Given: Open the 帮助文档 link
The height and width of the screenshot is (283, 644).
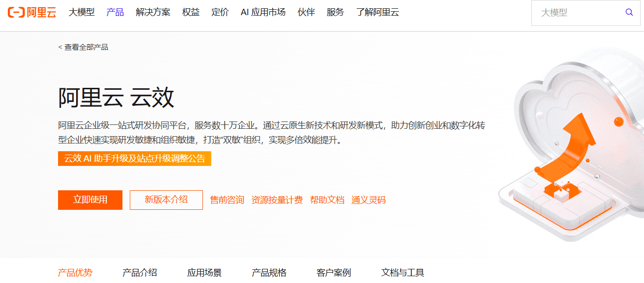Looking at the screenshot, I should [327, 200].
